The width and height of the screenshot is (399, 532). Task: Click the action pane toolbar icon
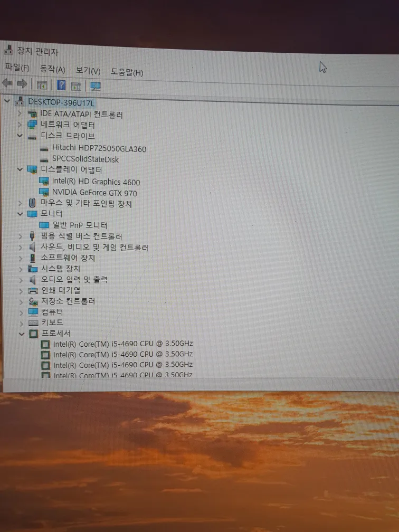[76, 86]
